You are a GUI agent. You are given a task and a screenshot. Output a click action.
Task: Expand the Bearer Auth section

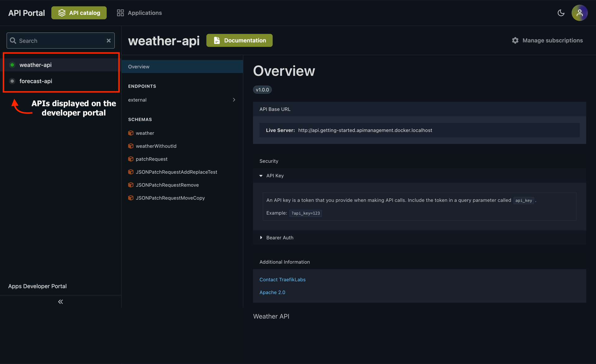click(419, 238)
